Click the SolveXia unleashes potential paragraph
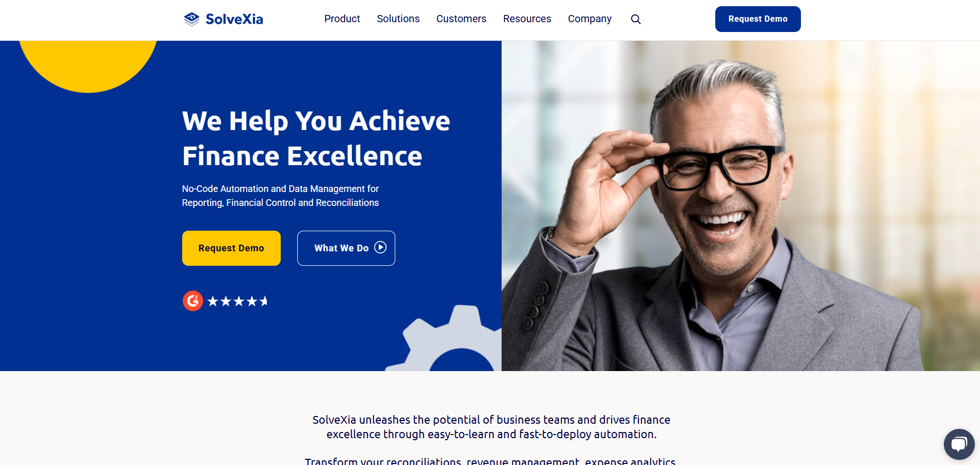Screen dimensions: 980x465 click(x=491, y=427)
